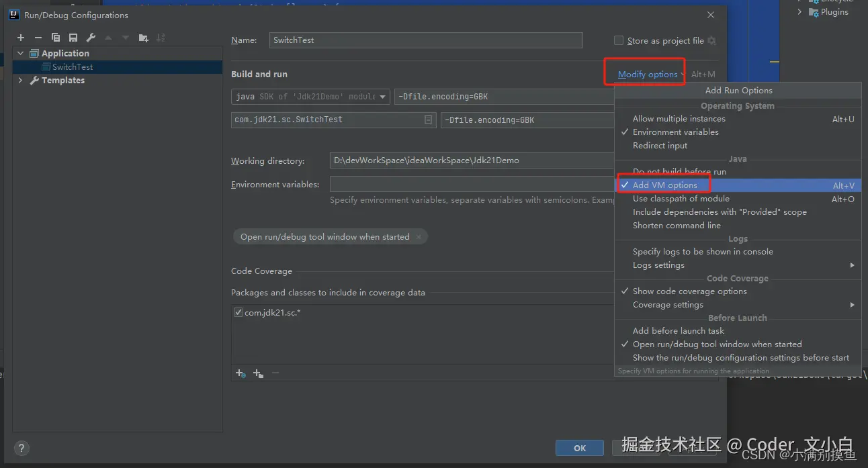Save the configuration with the floppy icon
Viewport: 868px width, 468px height.
click(x=73, y=38)
